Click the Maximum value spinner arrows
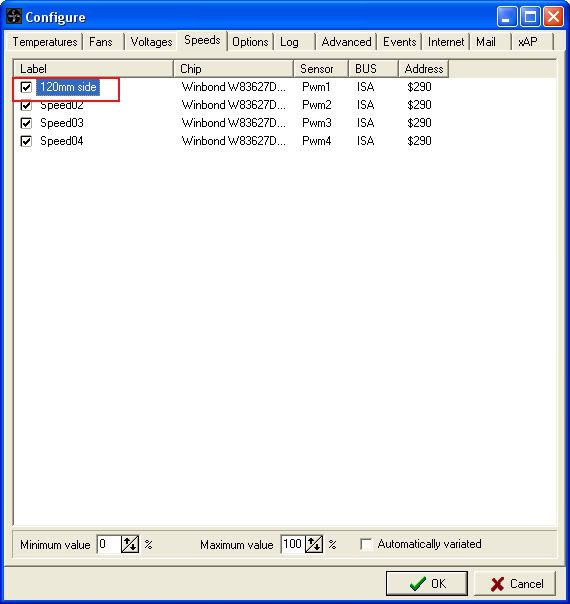 point(314,544)
